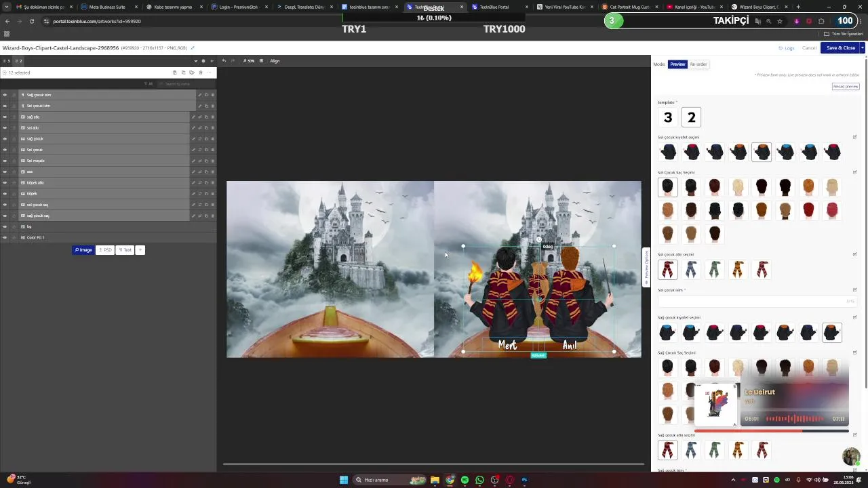The height and width of the screenshot is (488, 868).
Task: Duplicate the köpek atkı layer
Action: click(x=206, y=182)
